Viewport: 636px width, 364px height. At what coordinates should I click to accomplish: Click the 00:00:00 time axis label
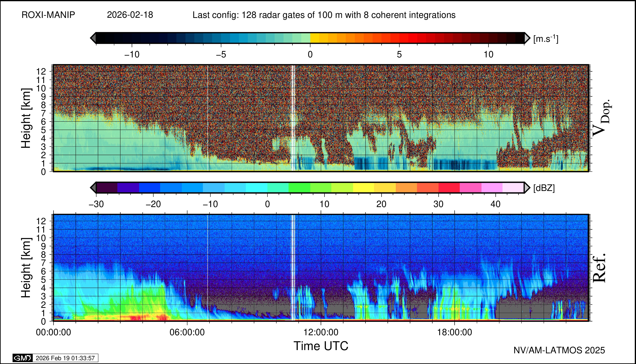(54, 332)
